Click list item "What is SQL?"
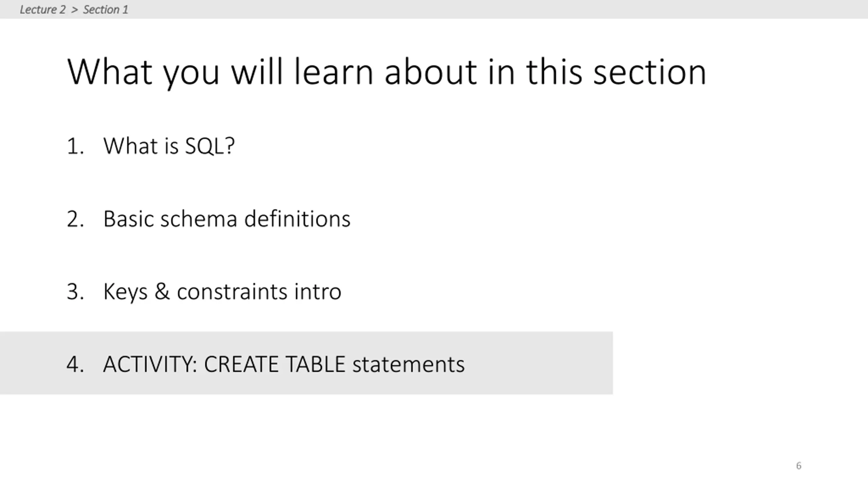The image size is (868, 488). pos(169,146)
